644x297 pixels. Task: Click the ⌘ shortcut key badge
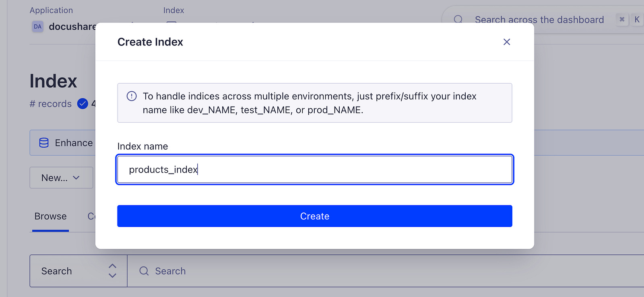click(622, 19)
